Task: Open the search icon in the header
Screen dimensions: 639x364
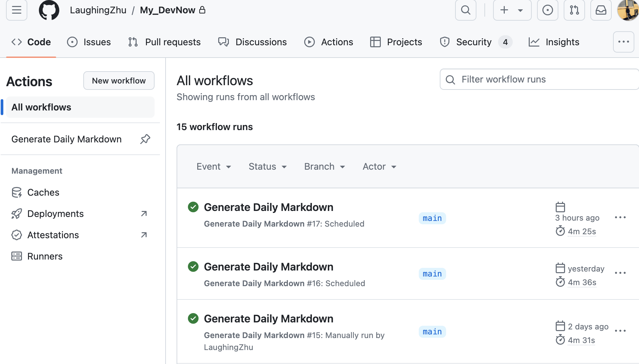Action: pyautogui.click(x=465, y=10)
